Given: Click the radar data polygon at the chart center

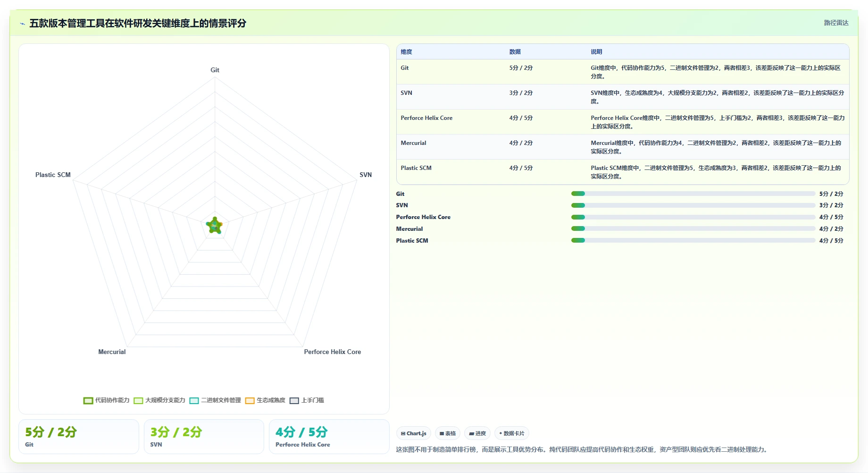Looking at the screenshot, I should 215,226.
